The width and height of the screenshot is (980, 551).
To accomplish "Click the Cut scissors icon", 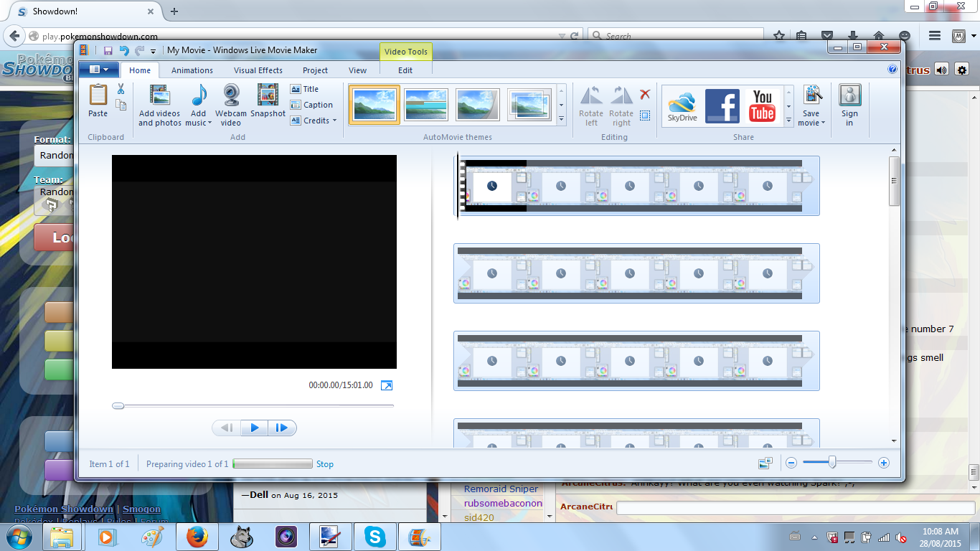I will coord(121,89).
